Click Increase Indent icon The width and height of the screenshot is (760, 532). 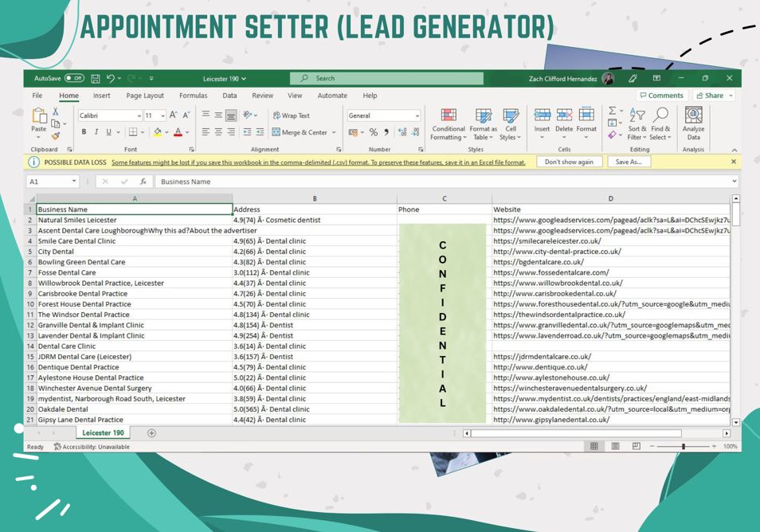261,131
